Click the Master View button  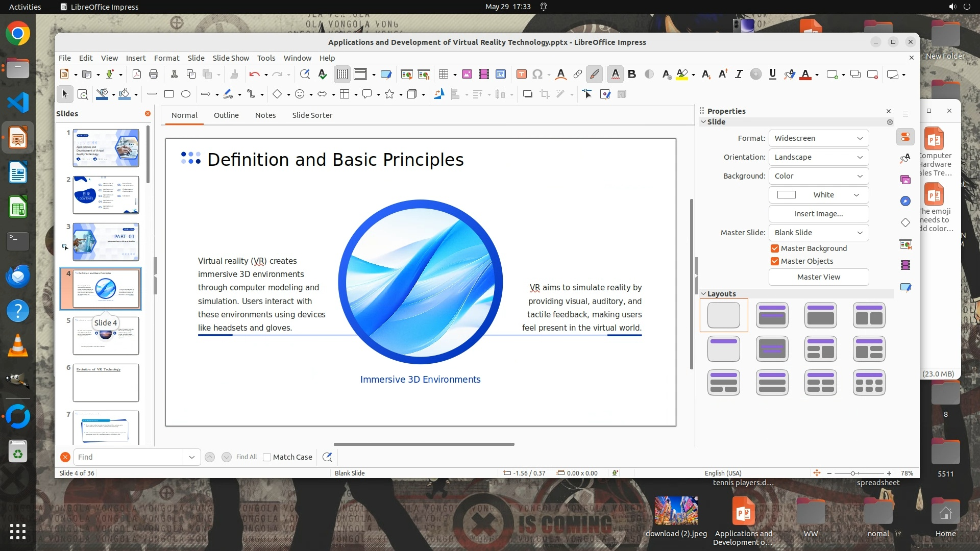818,277
